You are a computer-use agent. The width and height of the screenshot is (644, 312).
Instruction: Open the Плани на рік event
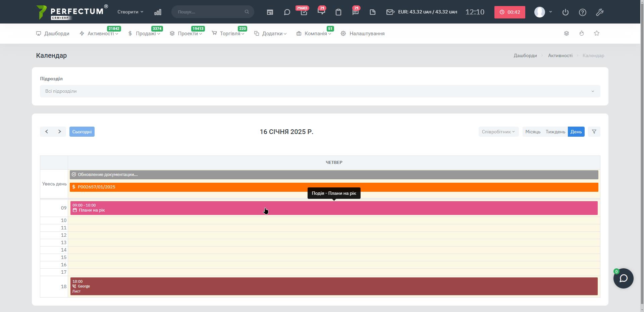pyautogui.click(x=334, y=208)
